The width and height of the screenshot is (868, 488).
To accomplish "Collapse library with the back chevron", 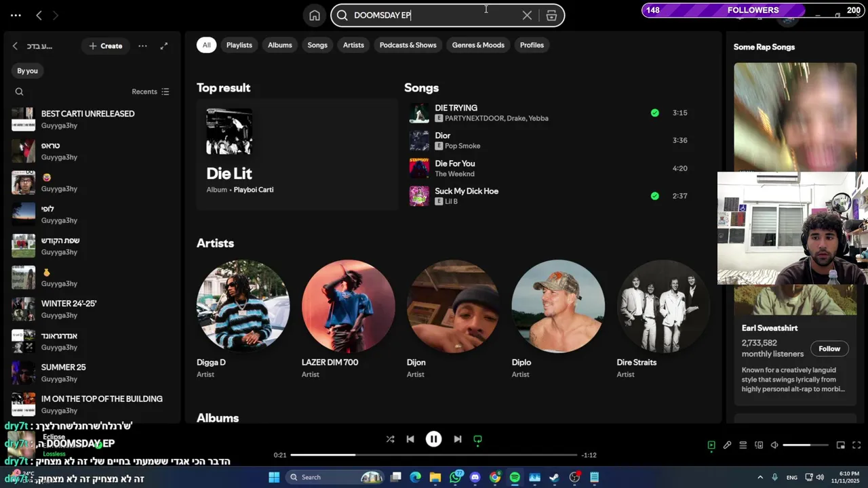I will click(15, 46).
